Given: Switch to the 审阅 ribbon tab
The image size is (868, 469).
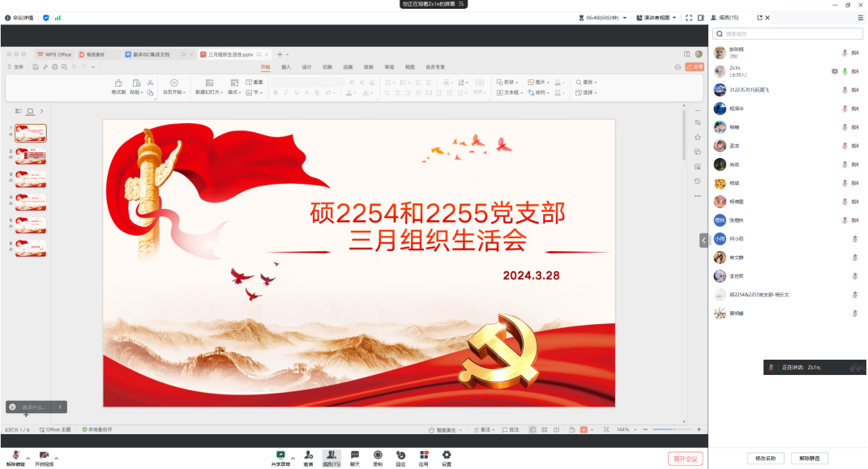Looking at the screenshot, I should tap(389, 67).
